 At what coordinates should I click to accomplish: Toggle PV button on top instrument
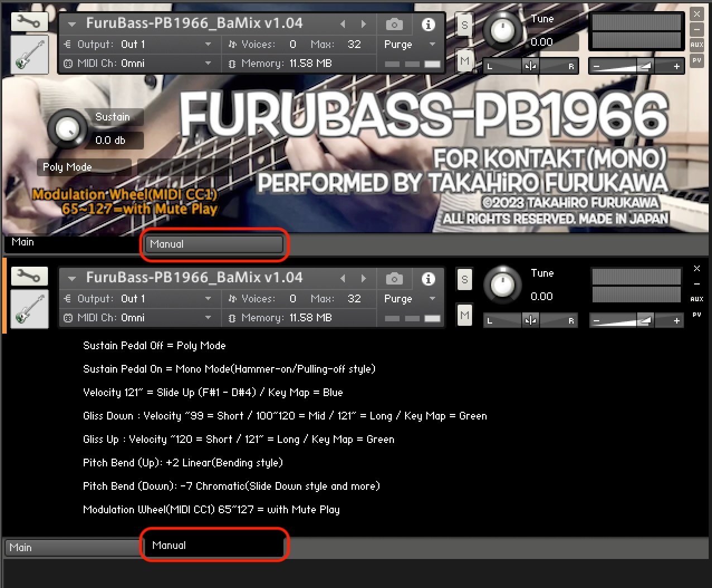(x=696, y=60)
